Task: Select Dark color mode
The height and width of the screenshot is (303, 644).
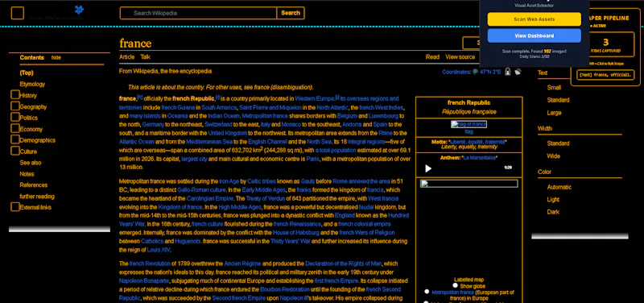Action: pos(553,212)
